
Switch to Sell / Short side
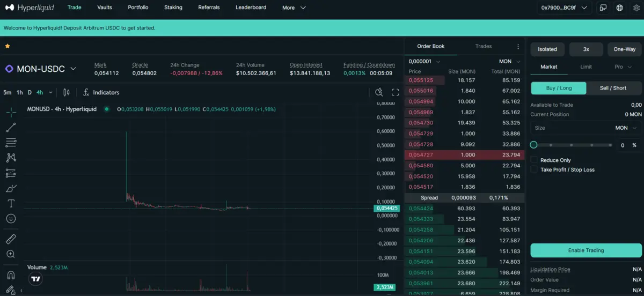point(613,88)
